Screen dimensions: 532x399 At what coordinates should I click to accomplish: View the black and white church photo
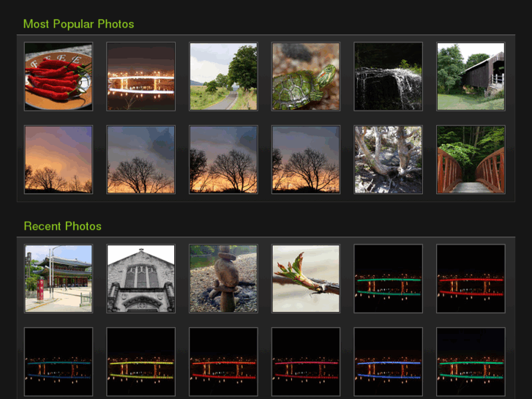[141, 278]
